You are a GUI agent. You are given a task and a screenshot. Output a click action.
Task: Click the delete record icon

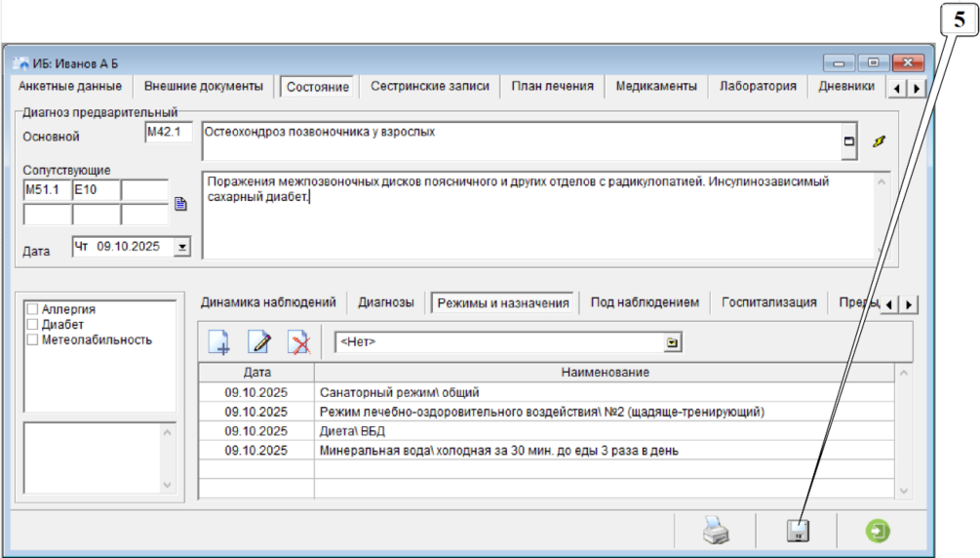[298, 342]
